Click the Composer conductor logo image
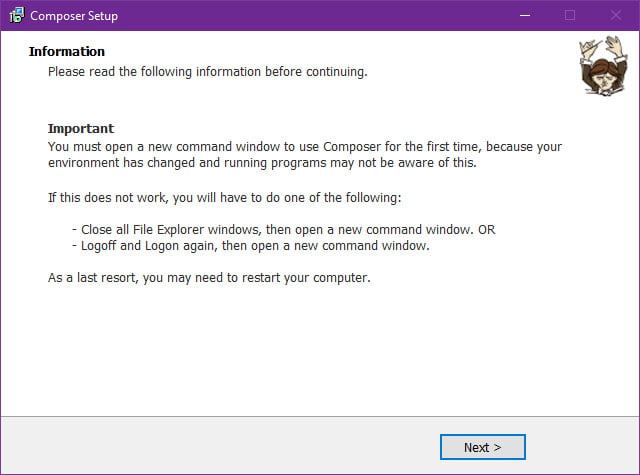This screenshot has height=475, width=640. (603, 66)
